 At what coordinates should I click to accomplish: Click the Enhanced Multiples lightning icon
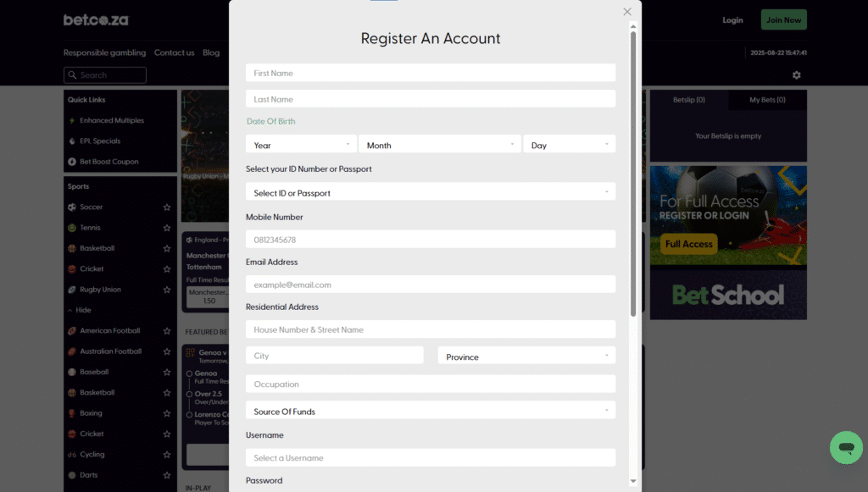[72, 120]
